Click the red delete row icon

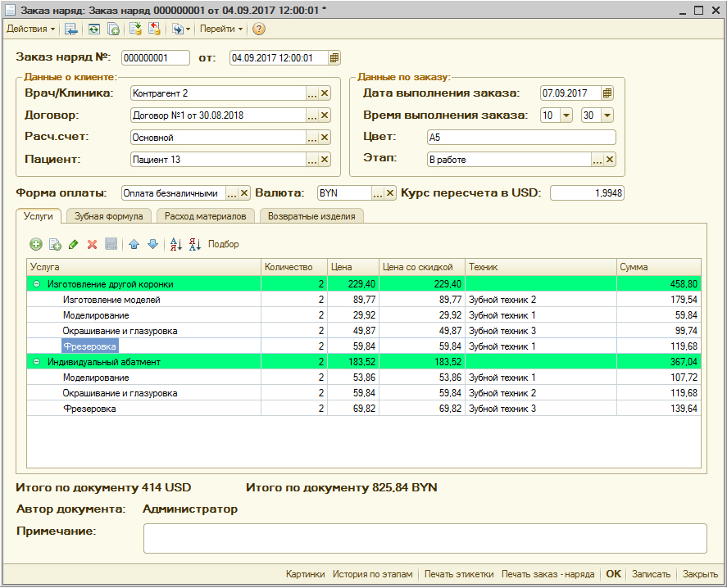point(92,244)
